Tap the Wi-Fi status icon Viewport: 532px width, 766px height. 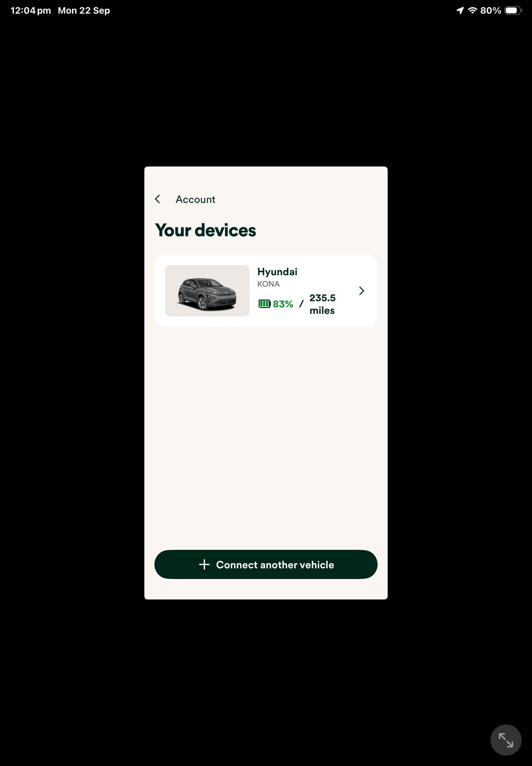coord(472,10)
